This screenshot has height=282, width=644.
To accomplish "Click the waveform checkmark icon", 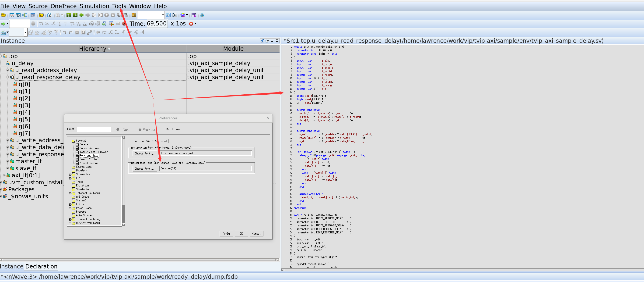I will 3,32.
